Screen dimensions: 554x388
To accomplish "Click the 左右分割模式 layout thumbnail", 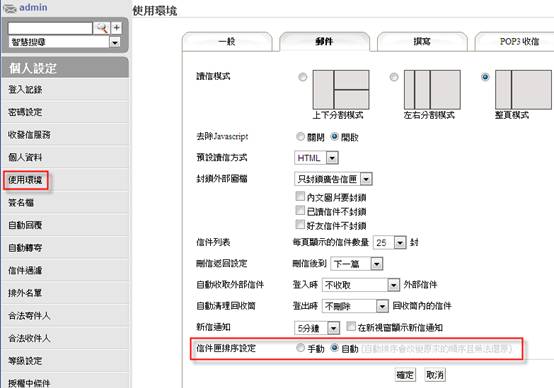I will pos(432,90).
